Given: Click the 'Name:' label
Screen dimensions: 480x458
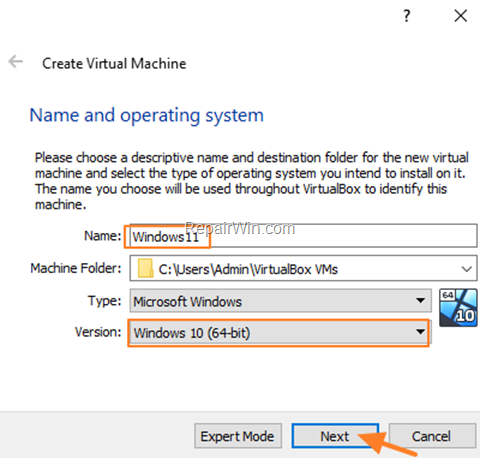Looking at the screenshot, I should click(103, 236).
